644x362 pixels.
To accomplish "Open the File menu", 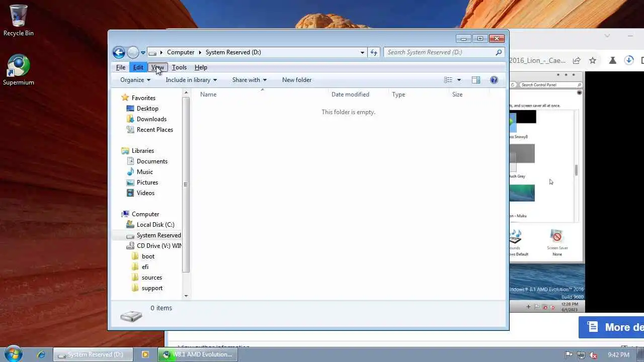I will click(x=121, y=67).
